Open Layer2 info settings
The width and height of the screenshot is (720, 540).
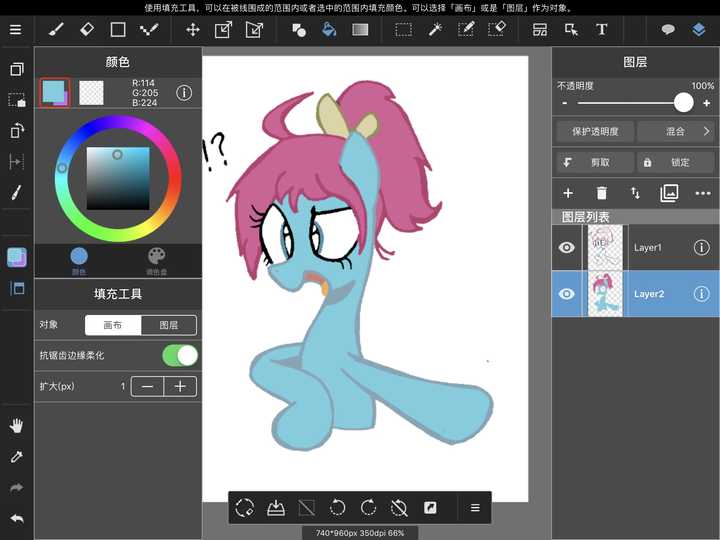[701, 294]
